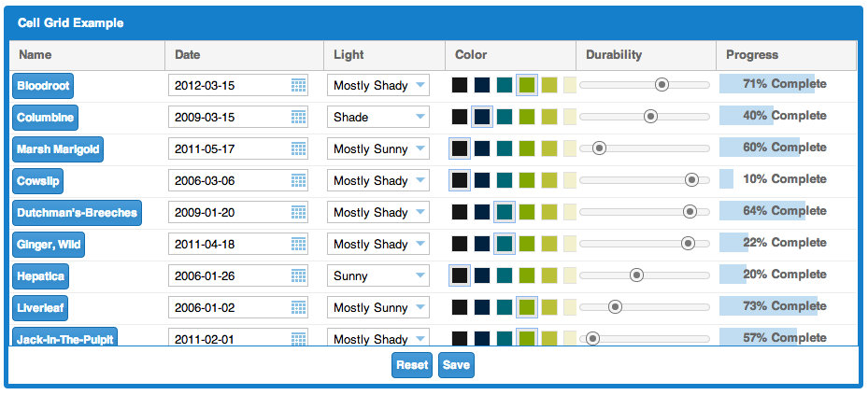
Task: Open calendar picker for Bloodroot date
Action: tap(298, 85)
